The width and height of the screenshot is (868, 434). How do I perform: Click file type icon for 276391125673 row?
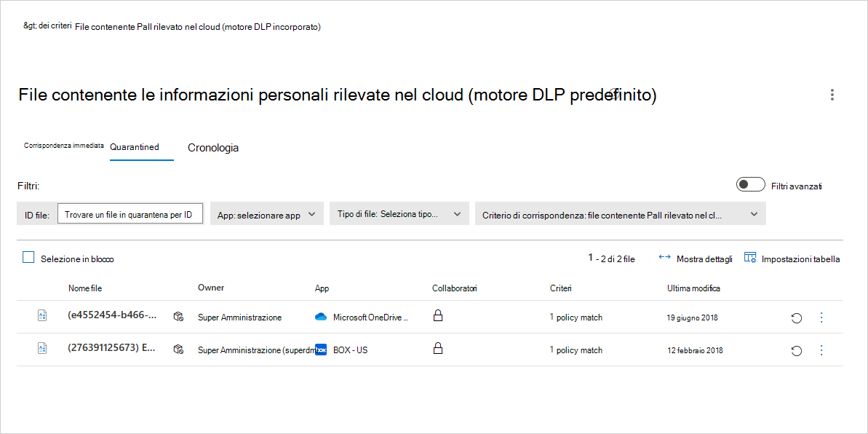coord(41,348)
